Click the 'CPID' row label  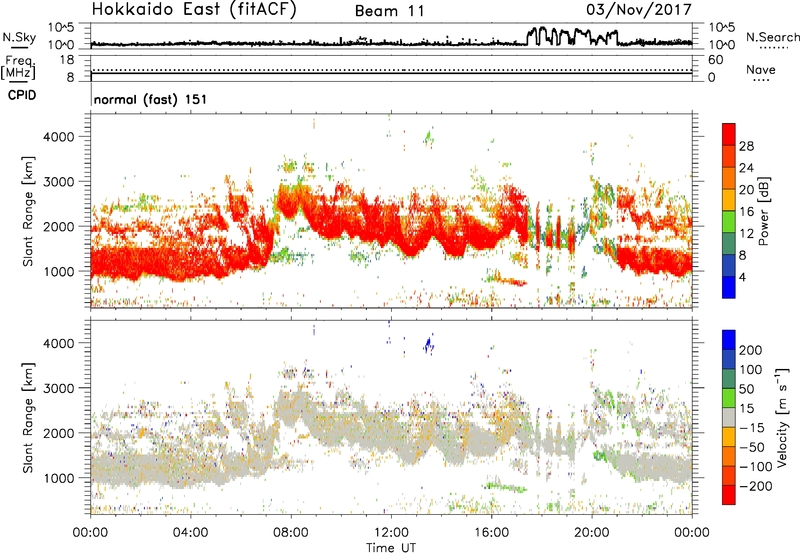click(x=22, y=95)
